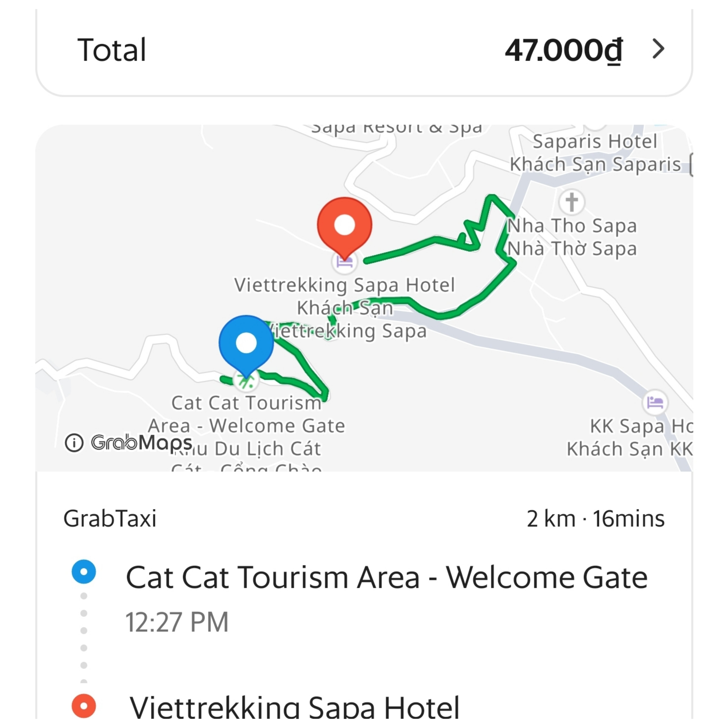
Task: Click the GrabMaps info icon
Action: point(74,442)
